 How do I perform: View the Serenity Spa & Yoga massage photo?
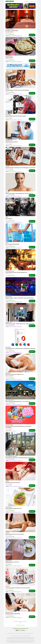pos(20,19)
